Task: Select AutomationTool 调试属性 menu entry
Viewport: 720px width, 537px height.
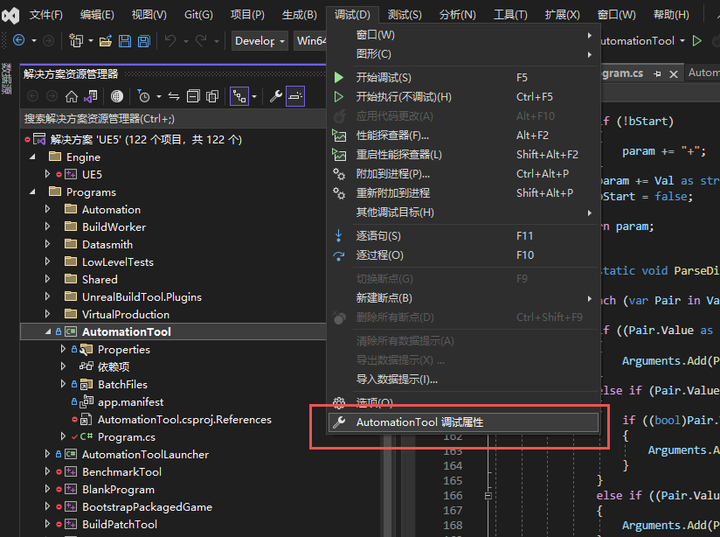Action: [x=419, y=422]
